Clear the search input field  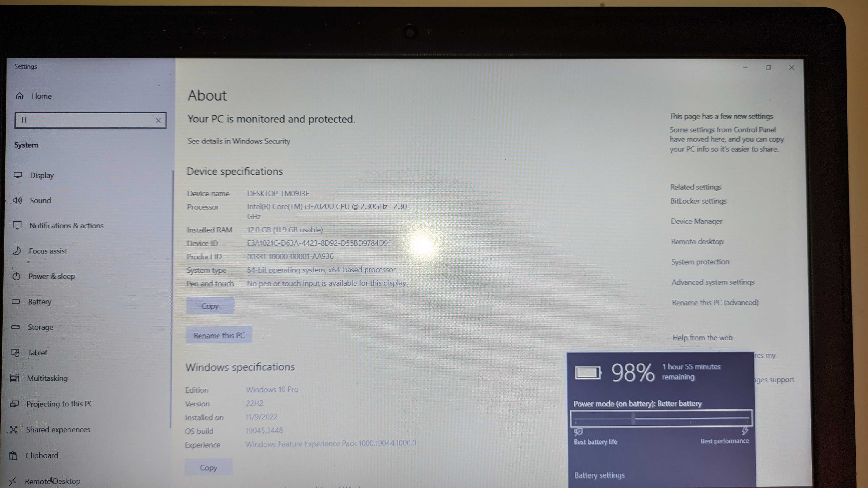[158, 120]
